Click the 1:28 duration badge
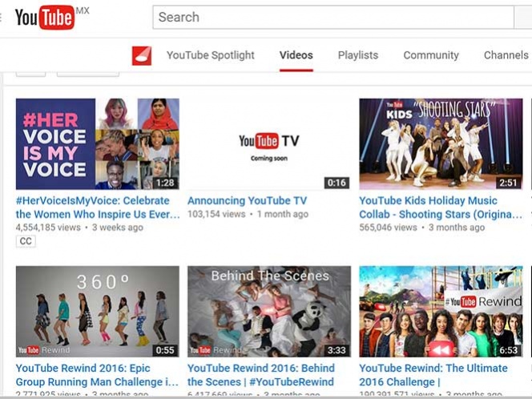Image resolution: width=532 pixels, height=399 pixels. point(165,183)
